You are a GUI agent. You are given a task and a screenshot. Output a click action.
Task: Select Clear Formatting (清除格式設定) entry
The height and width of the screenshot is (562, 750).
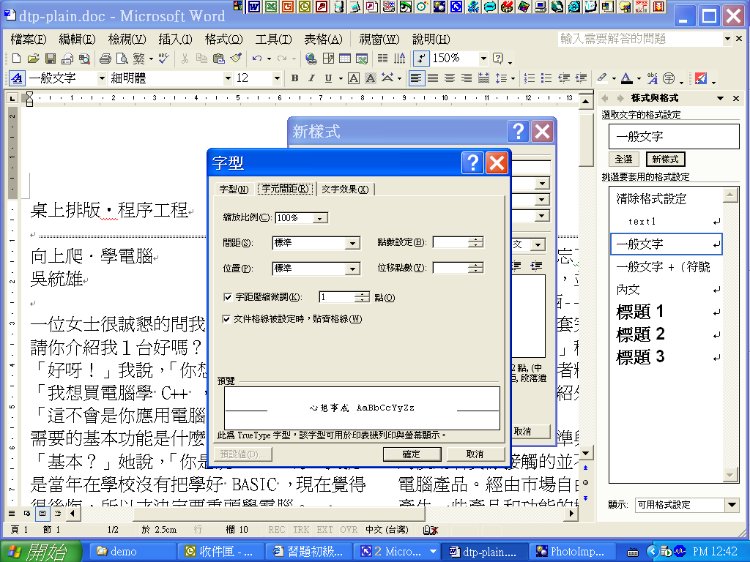[x=667, y=198]
